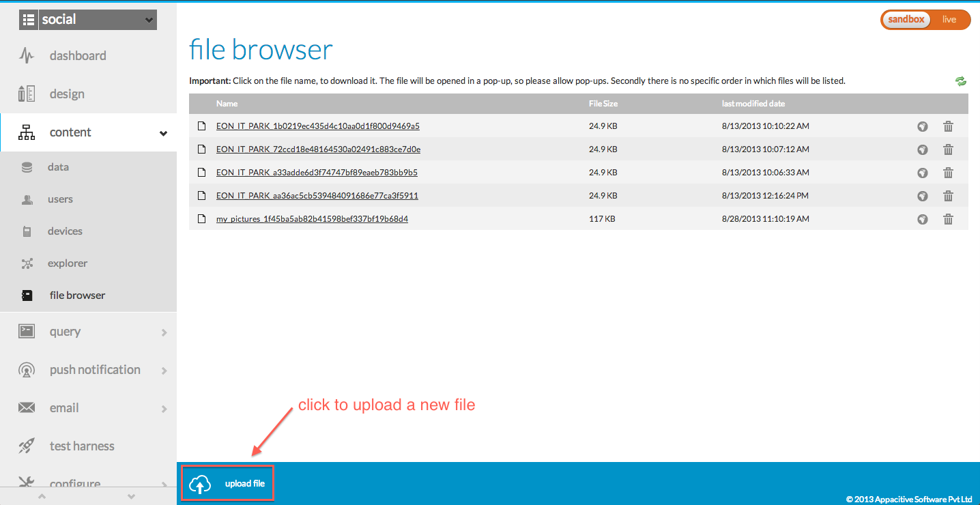Image resolution: width=980 pixels, height=505 pixels.
Task: Click the 8/28/2013 11:10:19 AM date cell
Action: pos(765,219)
